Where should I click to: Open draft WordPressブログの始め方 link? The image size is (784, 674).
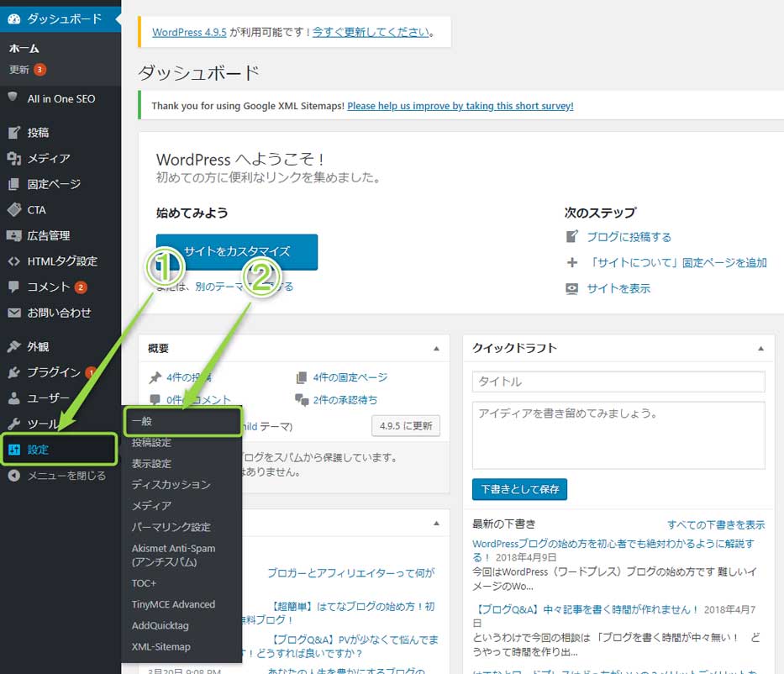click(x=613, y=550)
